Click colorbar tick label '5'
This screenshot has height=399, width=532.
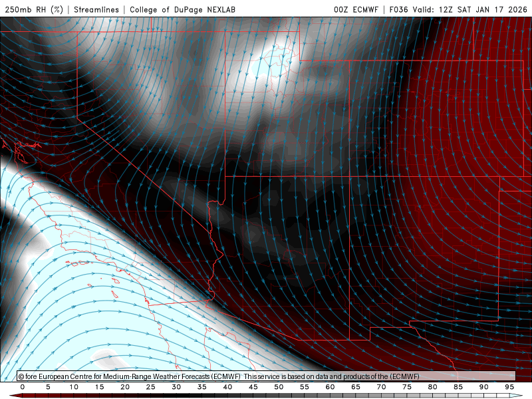pos(48,387)
